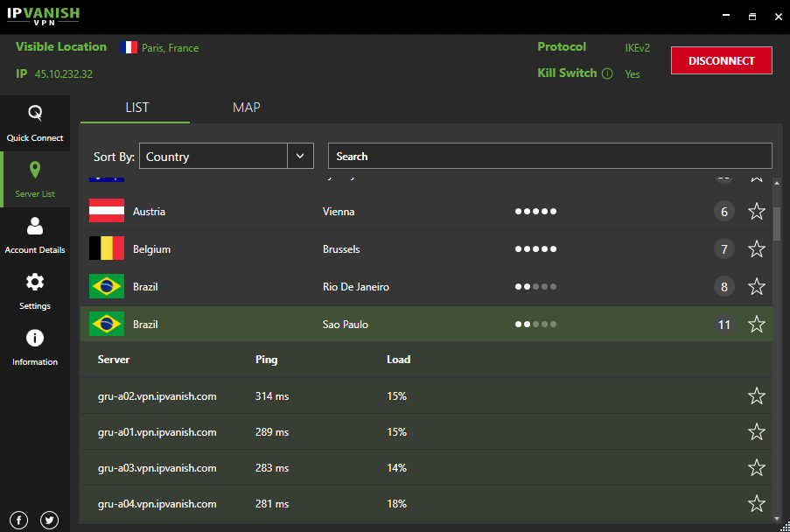Visit IPVanish Facebook page icon
This screenshot has height=532, width=790.
coord(19,520)
